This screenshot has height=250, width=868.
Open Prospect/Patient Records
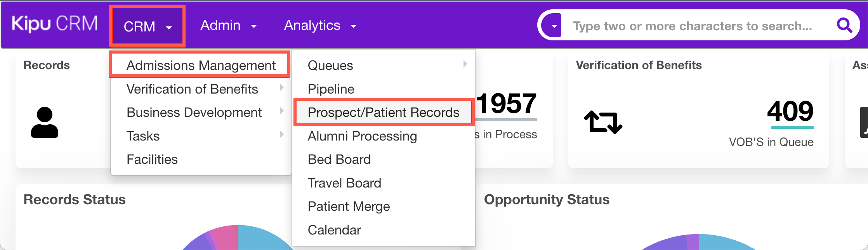[x=383, y=112]
